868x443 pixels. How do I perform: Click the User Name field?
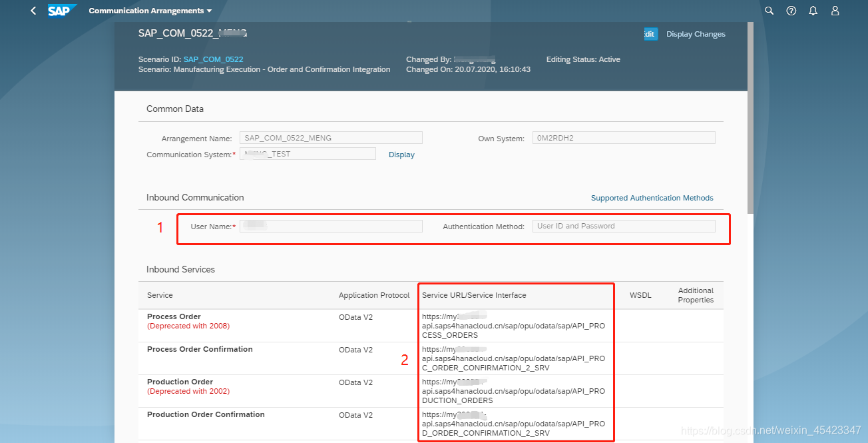[x=331, y=226]
